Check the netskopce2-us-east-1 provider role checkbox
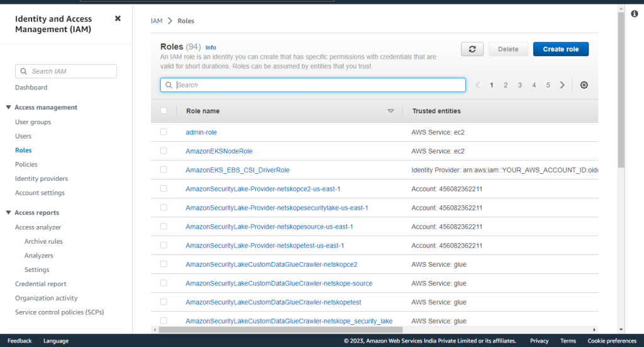644x347 pixels. pyautogui.click(x=164, y=189)
